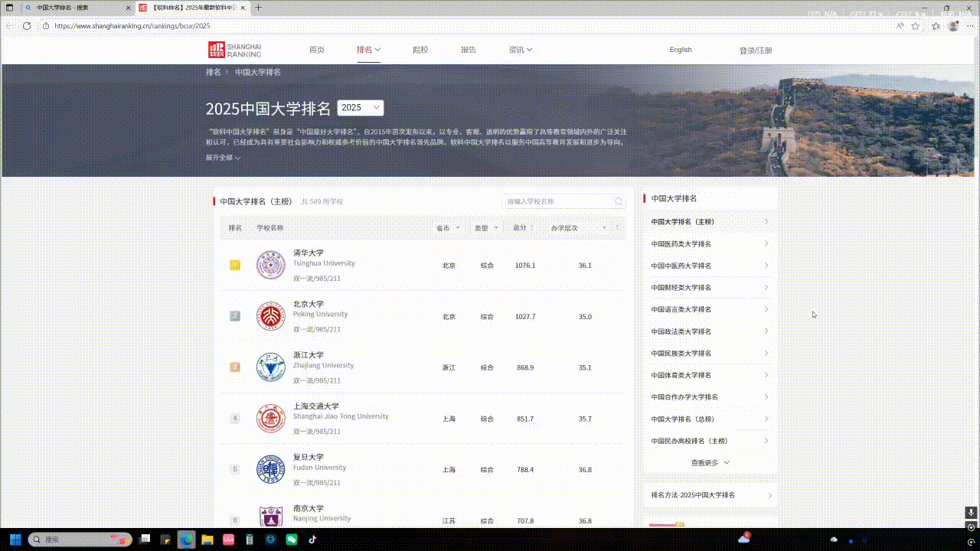The height and width of the screenshot is (551, 980).
Task: Click Zhejiang University emblem
Action: (270, 368)
